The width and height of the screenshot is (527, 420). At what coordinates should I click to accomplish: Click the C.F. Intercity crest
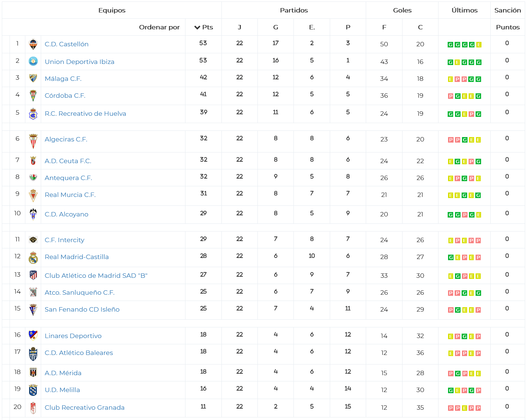pos(33,240)
